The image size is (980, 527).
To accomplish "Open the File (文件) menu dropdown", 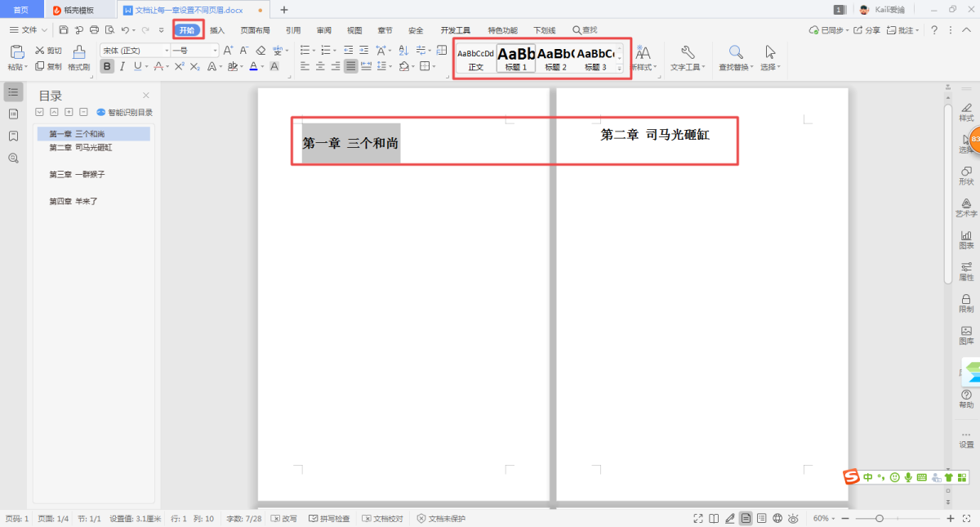I will point(29,30).
